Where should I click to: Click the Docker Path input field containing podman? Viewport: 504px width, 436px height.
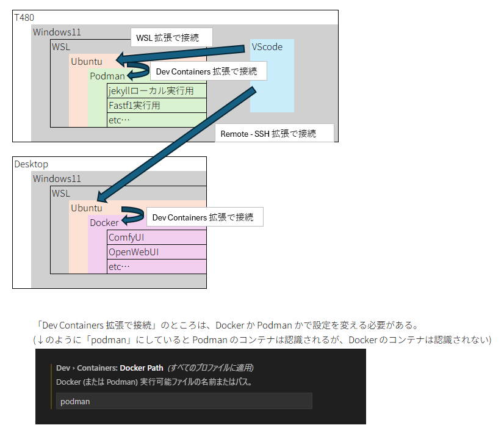184,401
